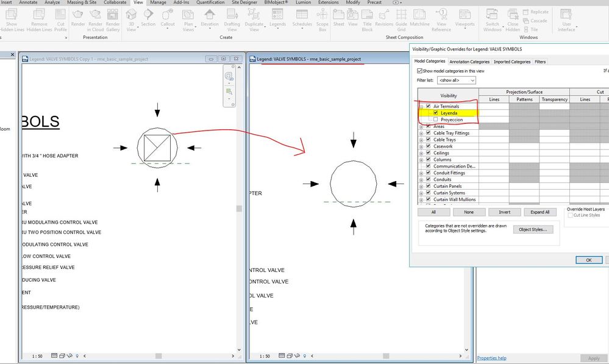Viewport: 609px width, 364px height.
Task: Click the Duplicate View icon
Action: (x=254, y=15)
